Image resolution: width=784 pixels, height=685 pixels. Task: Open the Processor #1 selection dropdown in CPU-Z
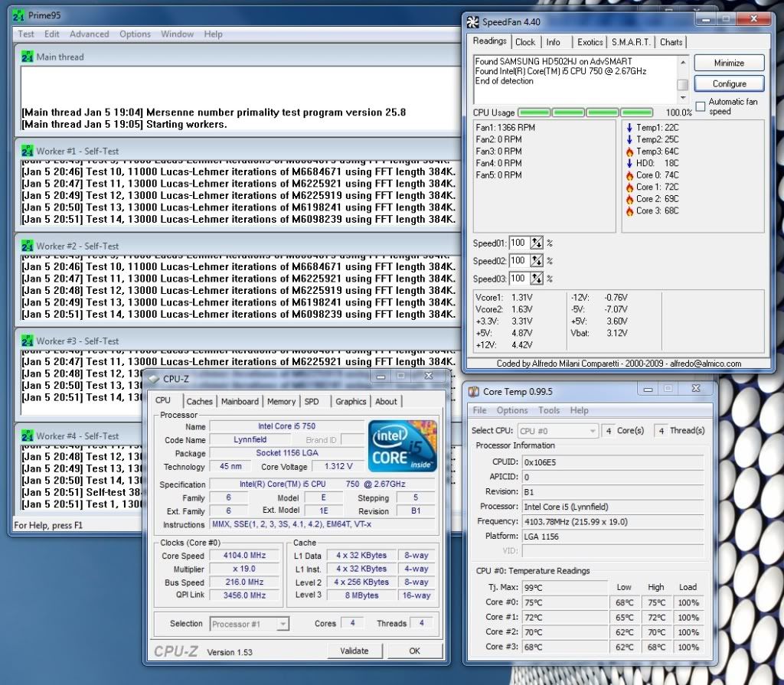[x=249, y=624]
